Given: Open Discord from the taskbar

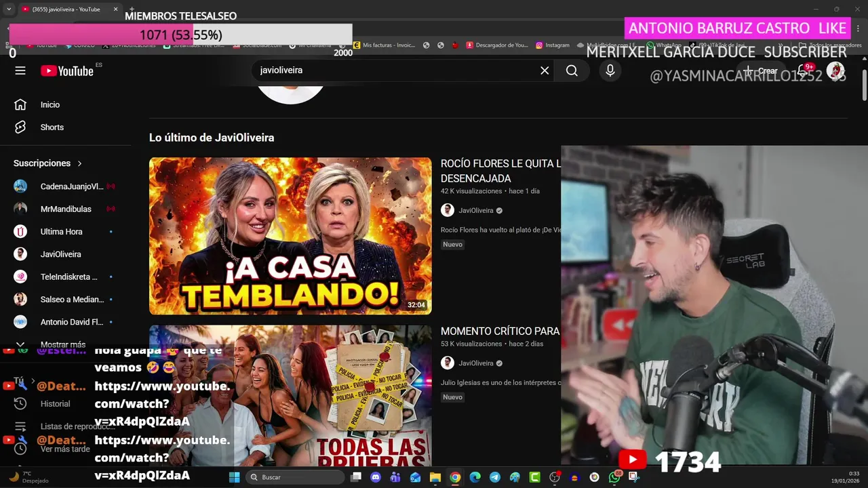Looking at the screenshot, I should (376, 477).
